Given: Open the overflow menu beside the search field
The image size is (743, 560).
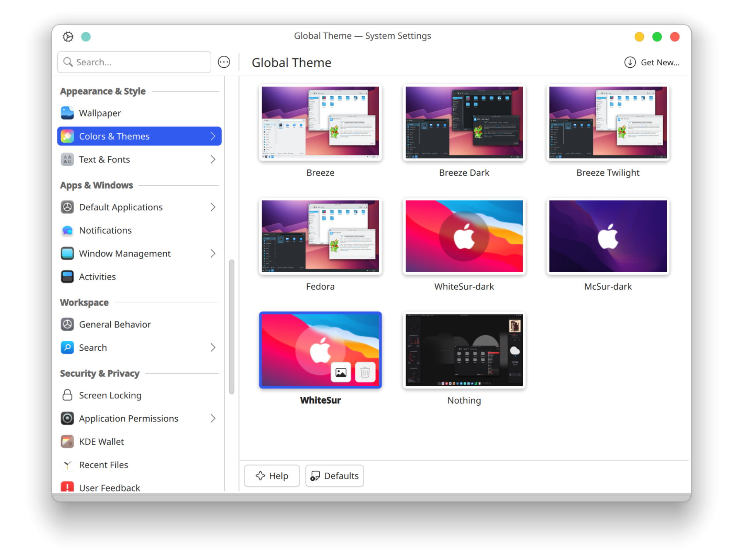Looking at the screenshot, I should pyautogui.click(x=224, y=62).
